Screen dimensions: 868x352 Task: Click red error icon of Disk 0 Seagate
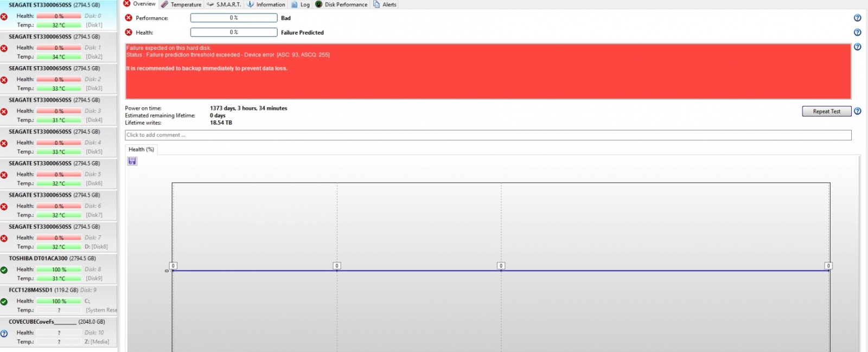[4, 17]
